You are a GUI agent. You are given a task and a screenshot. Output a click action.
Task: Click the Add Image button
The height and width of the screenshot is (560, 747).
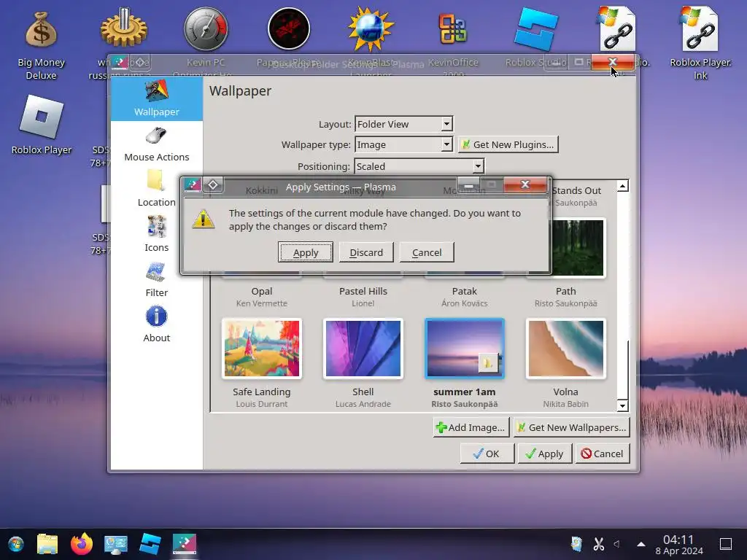point(471,427)
